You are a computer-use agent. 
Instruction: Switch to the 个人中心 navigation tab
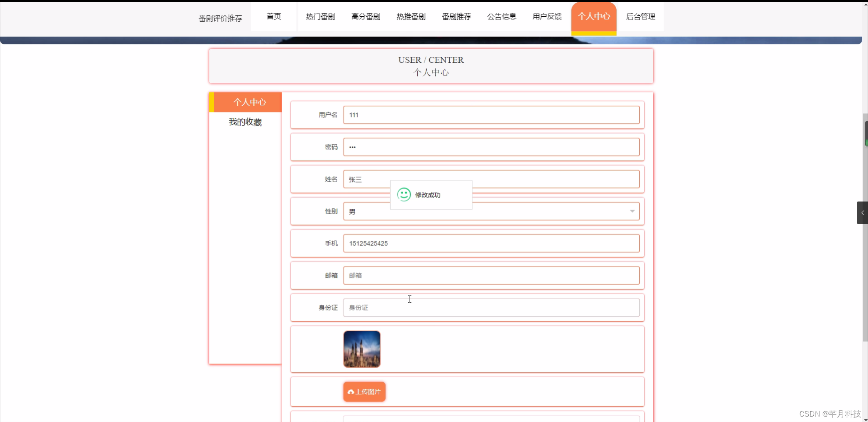[594, 17]
